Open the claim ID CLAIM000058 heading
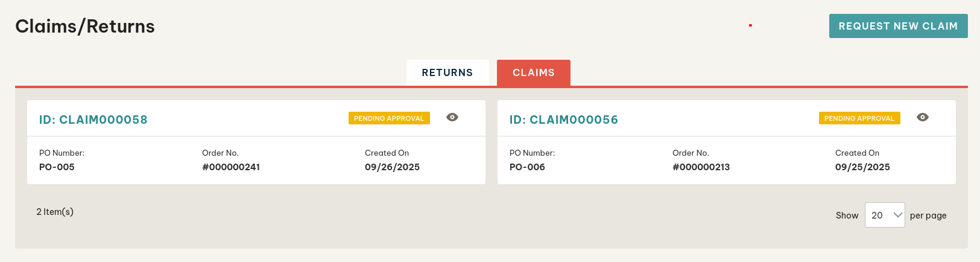 pos(93,120)
